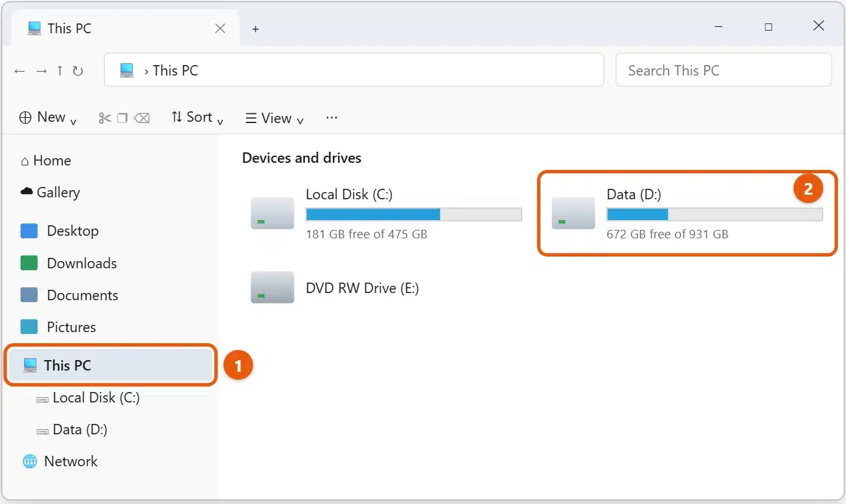
Task: Open Documents folder in sidebar
Action: 69,295
